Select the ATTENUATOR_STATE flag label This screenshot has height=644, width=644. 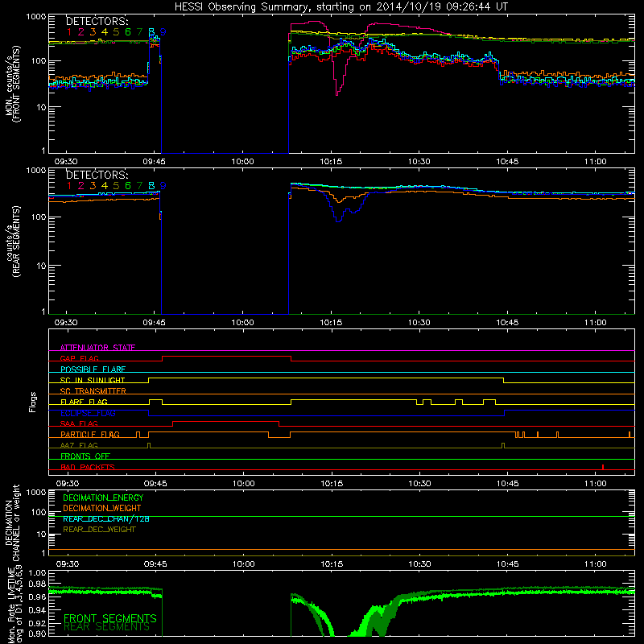[97, 348]
